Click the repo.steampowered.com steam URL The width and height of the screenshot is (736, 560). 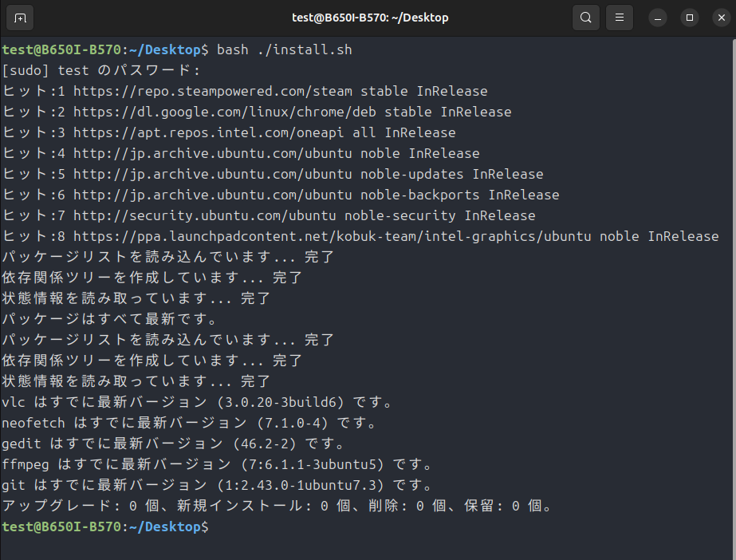pyautogui.click(x=213, y=91)
